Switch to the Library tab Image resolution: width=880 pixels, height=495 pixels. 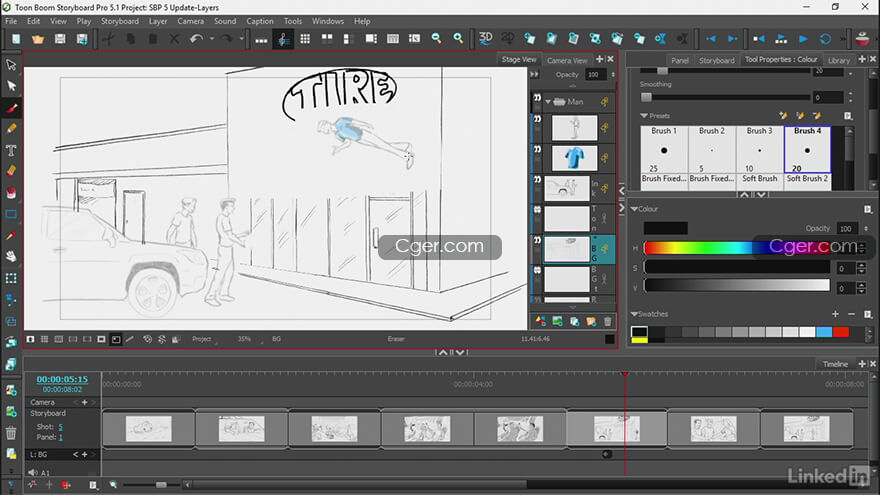point(838,60)
